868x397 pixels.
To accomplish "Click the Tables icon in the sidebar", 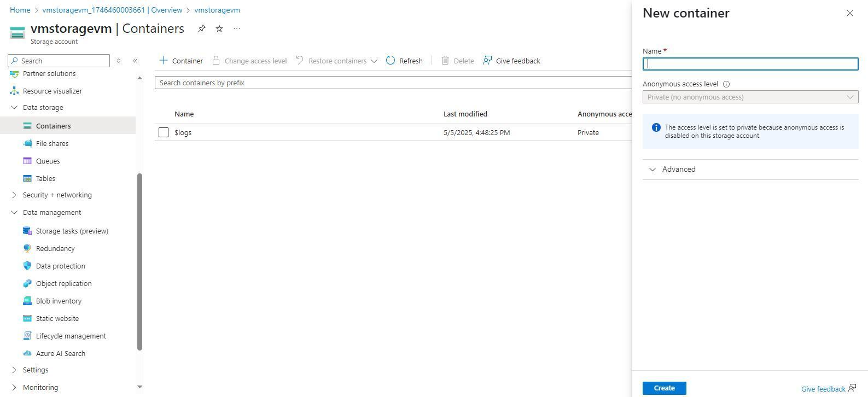I will pos(27,178).
